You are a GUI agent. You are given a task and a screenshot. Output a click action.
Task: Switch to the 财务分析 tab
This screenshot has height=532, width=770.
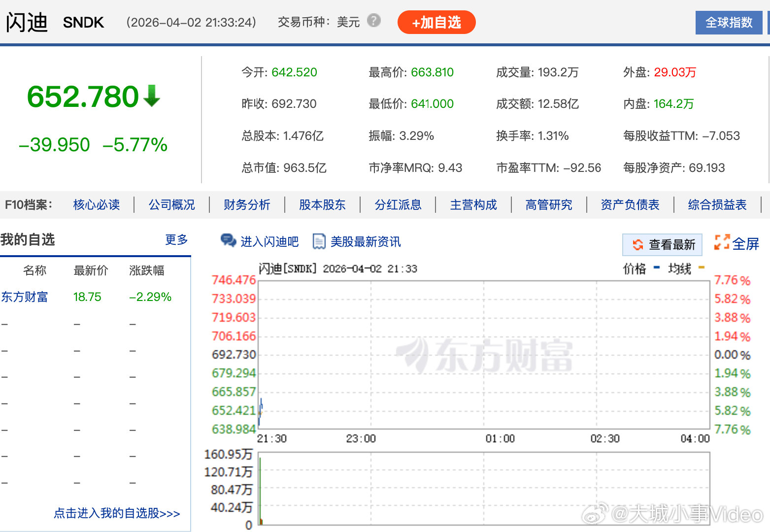point(247,204)
